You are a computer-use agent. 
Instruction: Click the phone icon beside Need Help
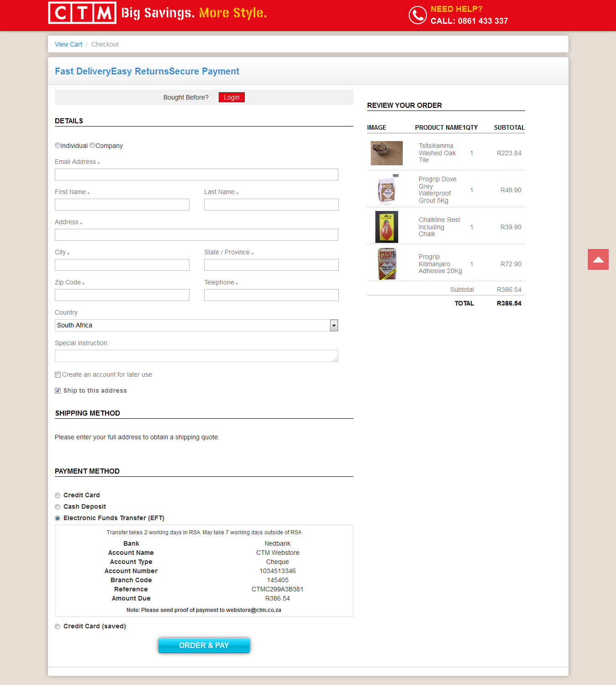coord(417,15)
